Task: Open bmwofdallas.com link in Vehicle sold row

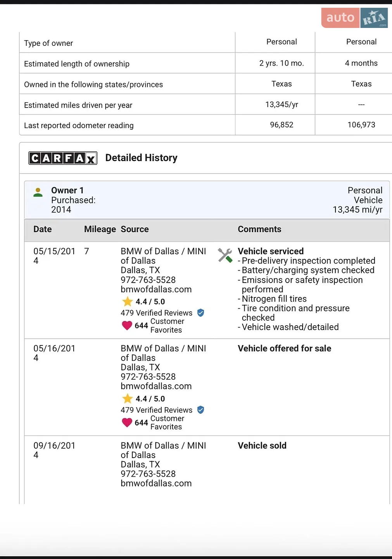Action: 156,484
